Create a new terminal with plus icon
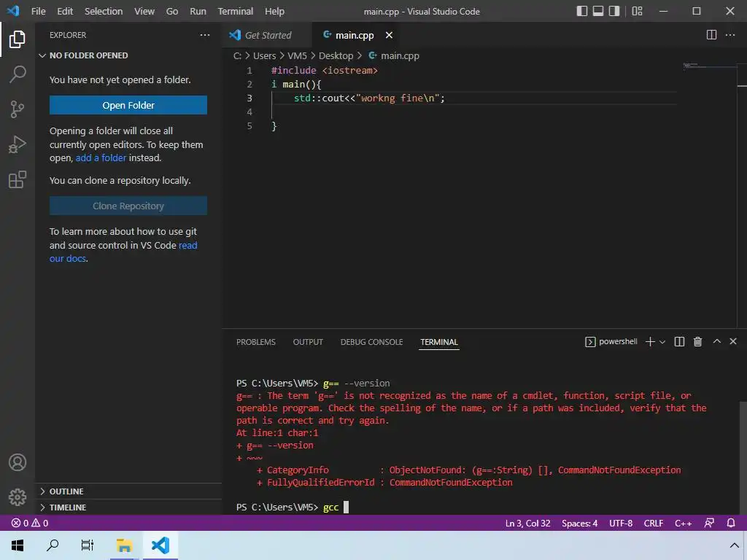 [650, 342]
